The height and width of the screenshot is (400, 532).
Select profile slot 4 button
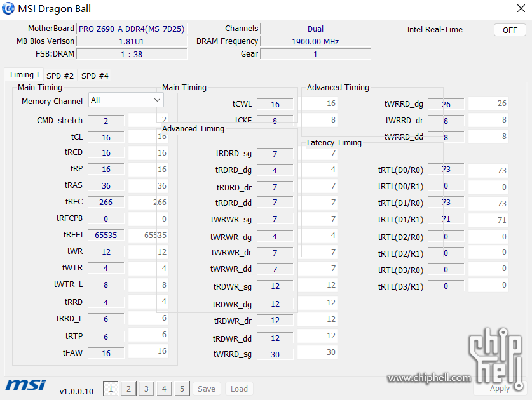tap(164, 389)
